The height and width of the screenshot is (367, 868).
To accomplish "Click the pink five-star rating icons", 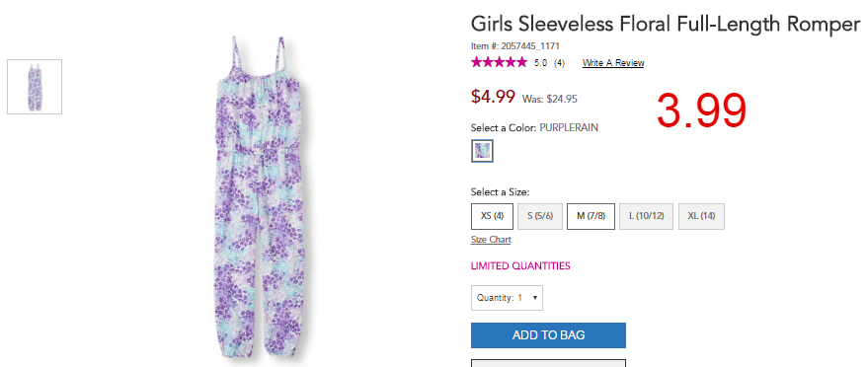I will click(x=499, y=62).
